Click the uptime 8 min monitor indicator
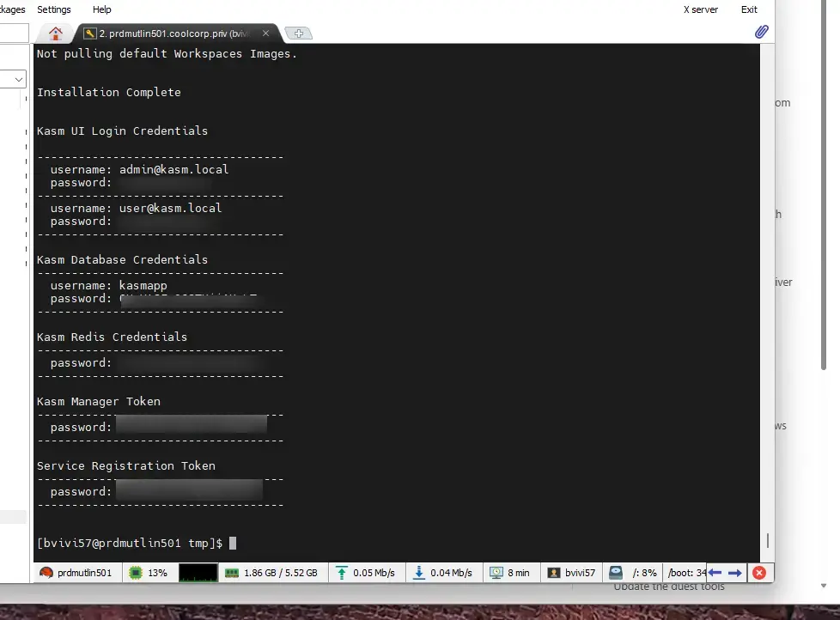This screenshot has width=840, height=620. (x=509, y=573)
